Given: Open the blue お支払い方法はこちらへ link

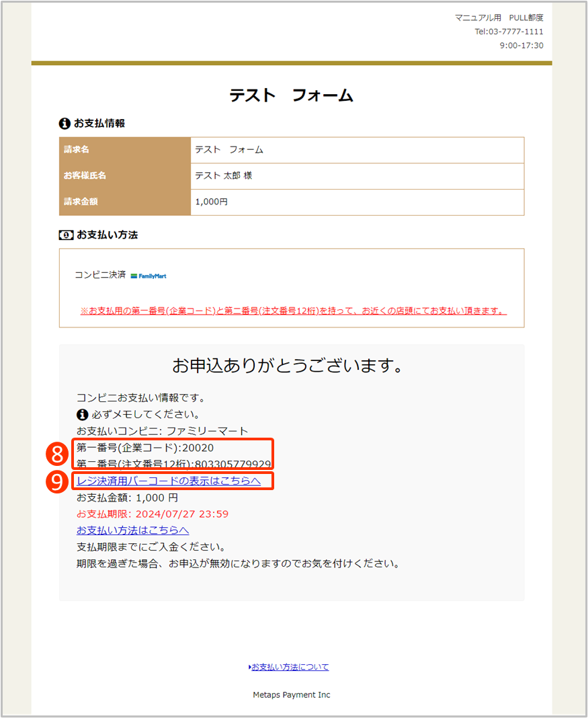Looking at the screenshot, I should [x=132, y=530].
